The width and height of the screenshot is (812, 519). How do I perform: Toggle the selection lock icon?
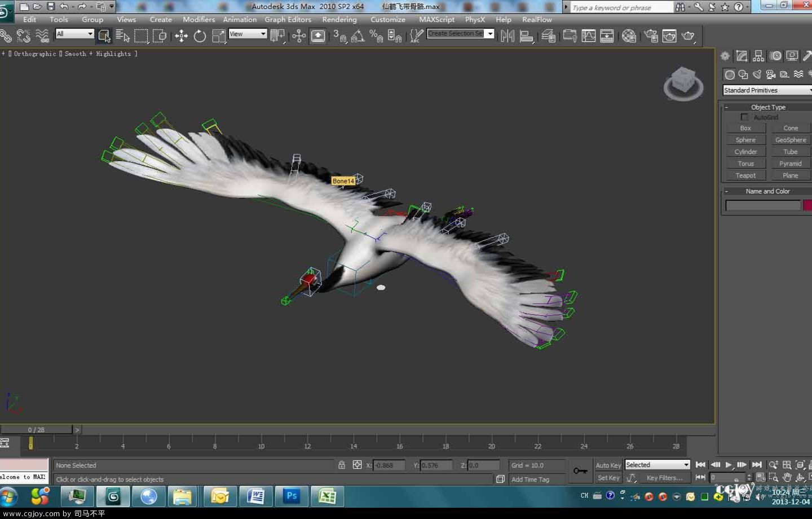(341, 465)
